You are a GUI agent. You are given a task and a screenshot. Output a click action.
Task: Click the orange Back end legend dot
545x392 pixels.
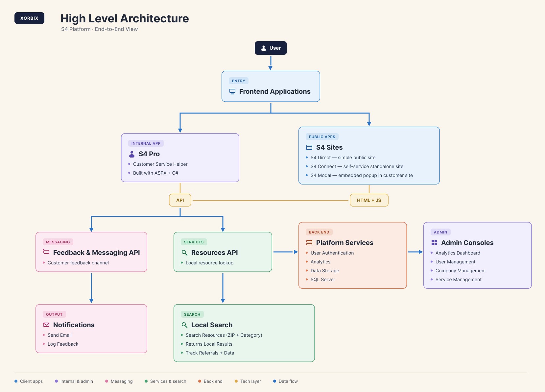200,381
